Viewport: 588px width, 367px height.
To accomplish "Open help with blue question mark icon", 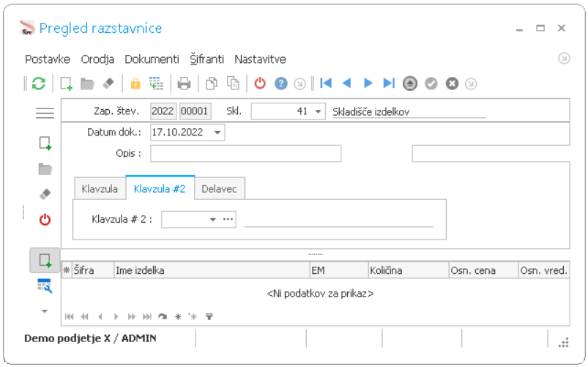I will 281,84.
